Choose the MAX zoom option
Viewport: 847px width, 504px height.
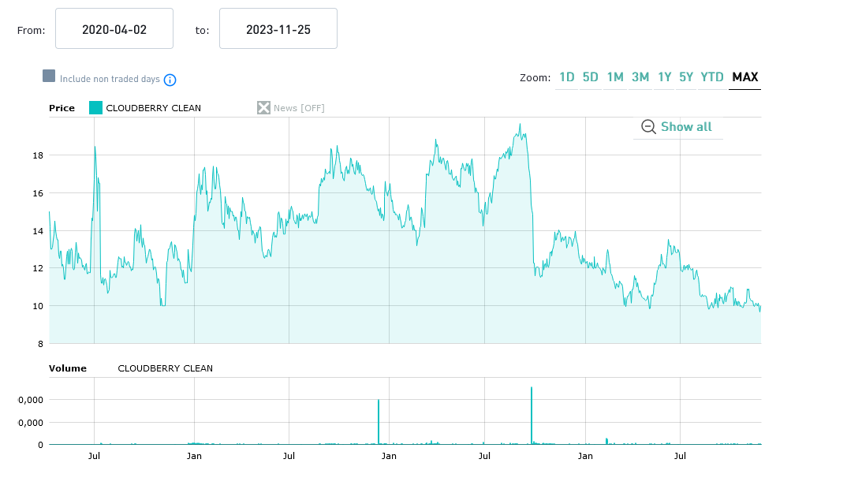(x=744, y=77)
